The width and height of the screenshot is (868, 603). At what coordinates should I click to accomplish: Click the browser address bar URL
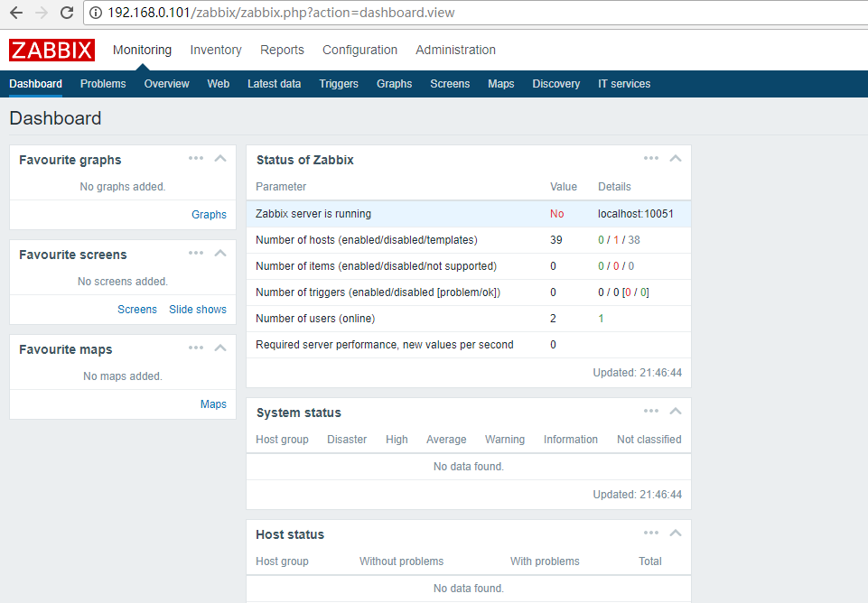pos(281,13)
